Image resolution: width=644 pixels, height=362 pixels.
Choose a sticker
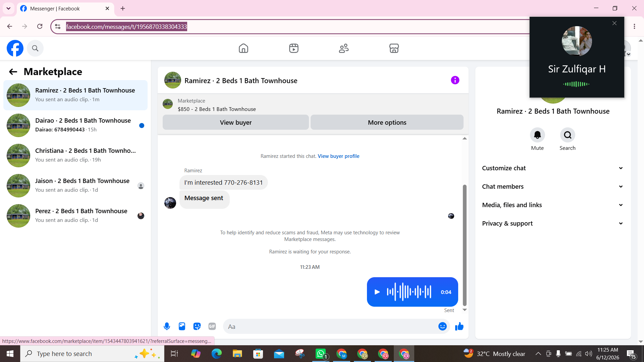(x=197, y=326)
